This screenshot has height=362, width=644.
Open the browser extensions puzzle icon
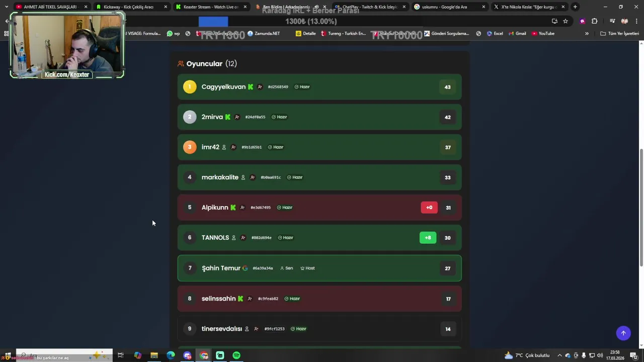pos(594,21)
